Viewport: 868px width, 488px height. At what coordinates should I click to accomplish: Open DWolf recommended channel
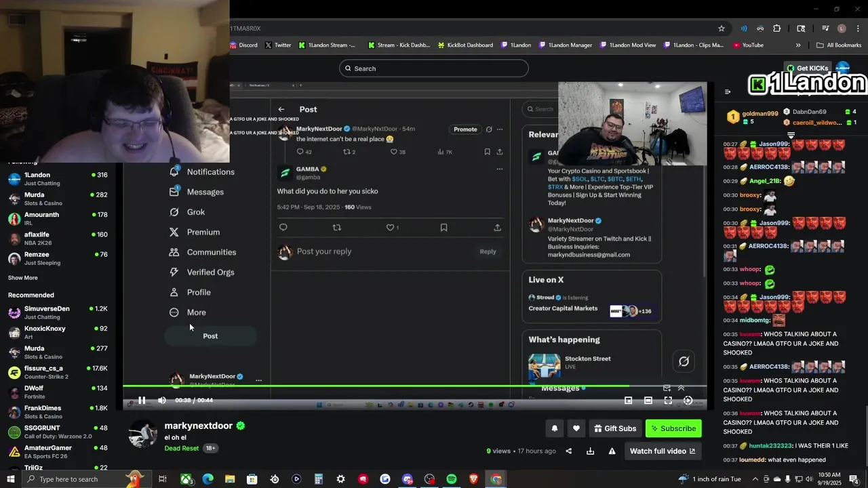click(x=58, y=392)
